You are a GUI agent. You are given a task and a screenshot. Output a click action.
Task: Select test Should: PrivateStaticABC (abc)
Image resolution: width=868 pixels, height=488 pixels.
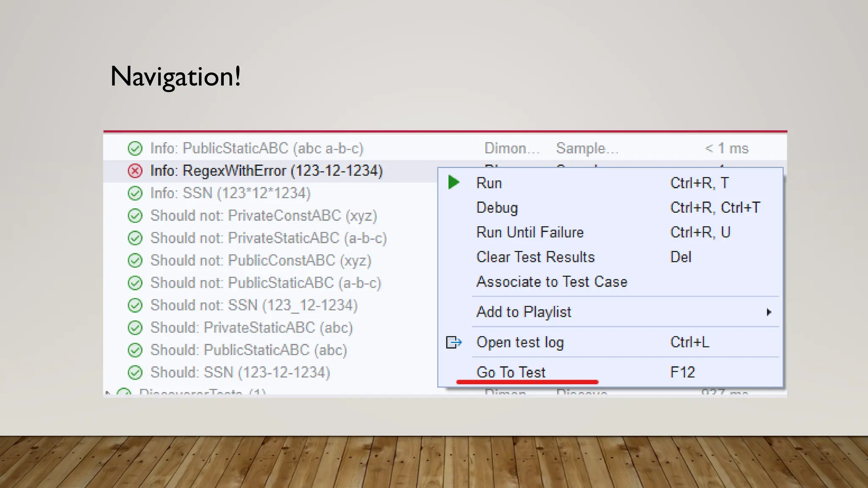(x=251, y=327)
